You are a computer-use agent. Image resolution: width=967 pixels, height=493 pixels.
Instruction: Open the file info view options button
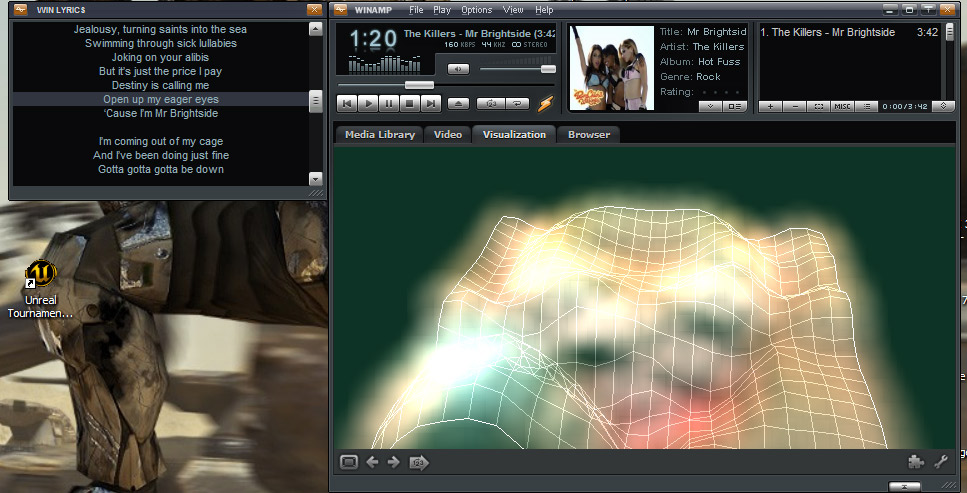[x=735, y=106]
